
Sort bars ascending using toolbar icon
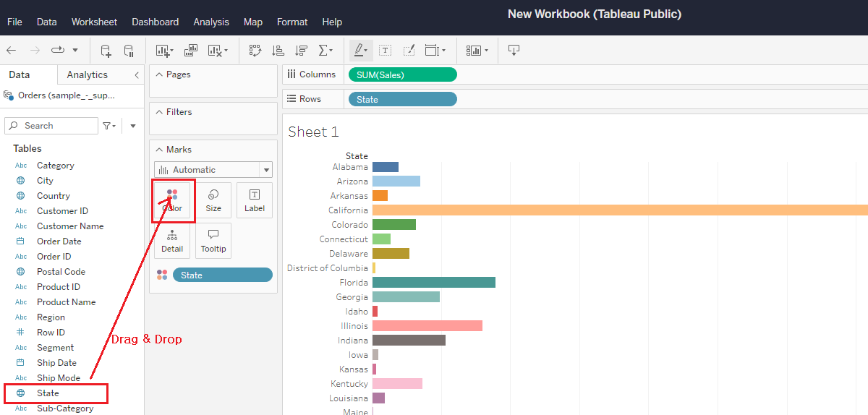click(278, 51)
